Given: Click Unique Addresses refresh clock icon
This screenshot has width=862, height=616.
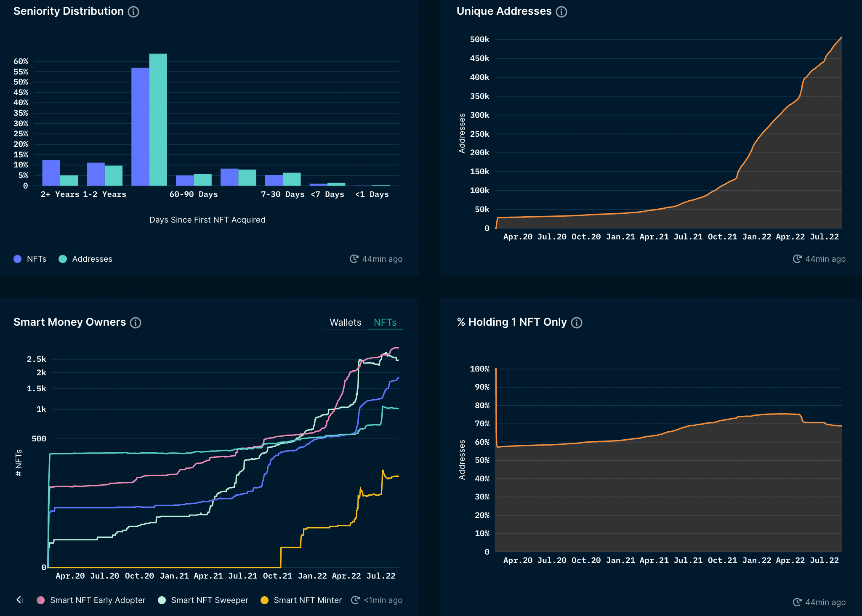Looking at the screenshot, I should click(x=797, y=259).
